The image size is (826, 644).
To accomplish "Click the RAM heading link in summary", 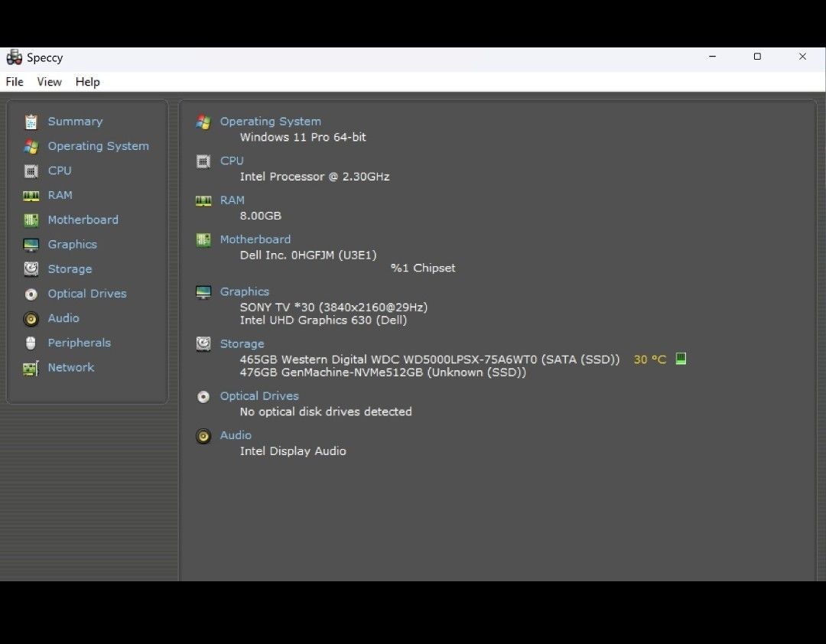I will pyautogui.click(x=233, y=200).
